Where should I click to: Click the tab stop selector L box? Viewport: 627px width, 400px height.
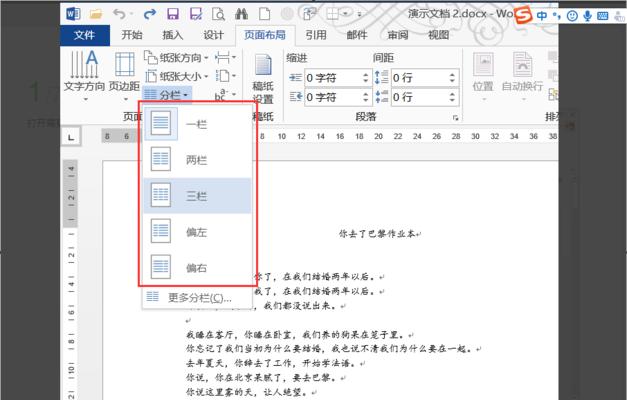click(71, 136)
